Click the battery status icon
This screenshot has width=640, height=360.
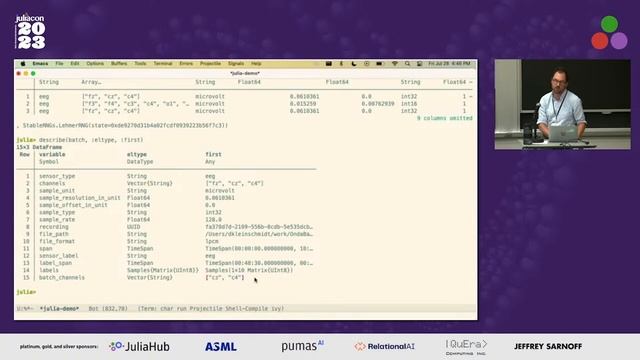coord(380,64)
